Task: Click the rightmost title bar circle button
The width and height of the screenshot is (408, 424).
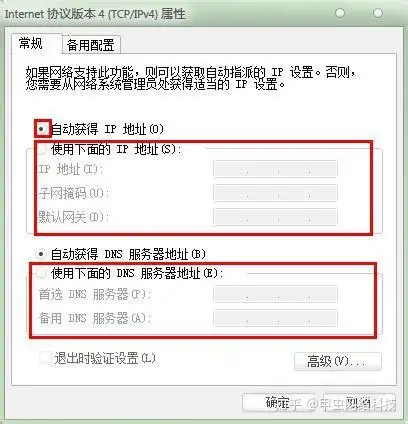Action: pyautogui.click(x=378, y=13)
